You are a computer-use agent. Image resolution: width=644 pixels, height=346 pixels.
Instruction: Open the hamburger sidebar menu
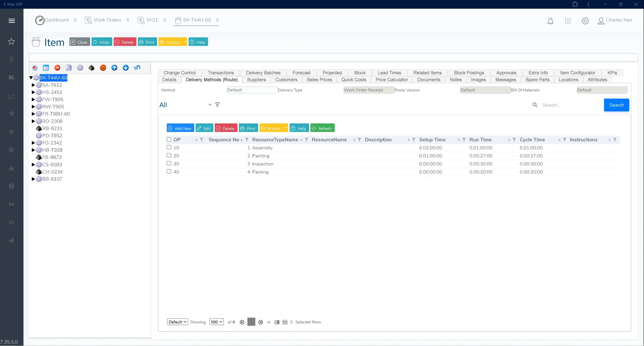click(11, 21)
